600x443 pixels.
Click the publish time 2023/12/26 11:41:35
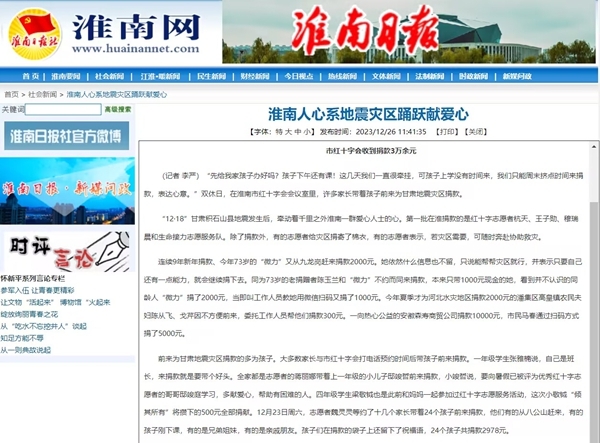[391, 132]
